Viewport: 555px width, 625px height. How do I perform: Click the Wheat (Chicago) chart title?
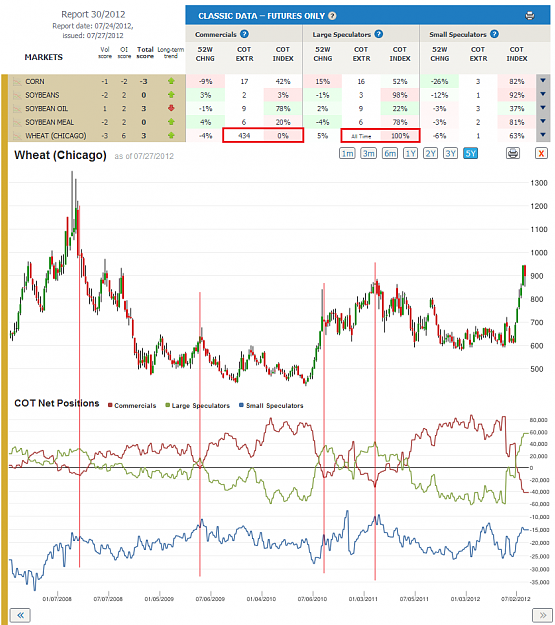tap(60, 155)
